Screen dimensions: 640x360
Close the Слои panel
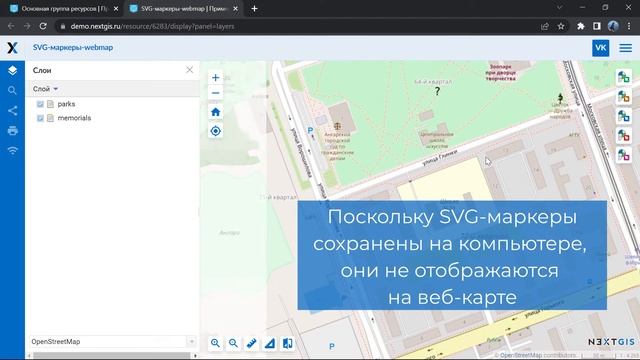189,70
